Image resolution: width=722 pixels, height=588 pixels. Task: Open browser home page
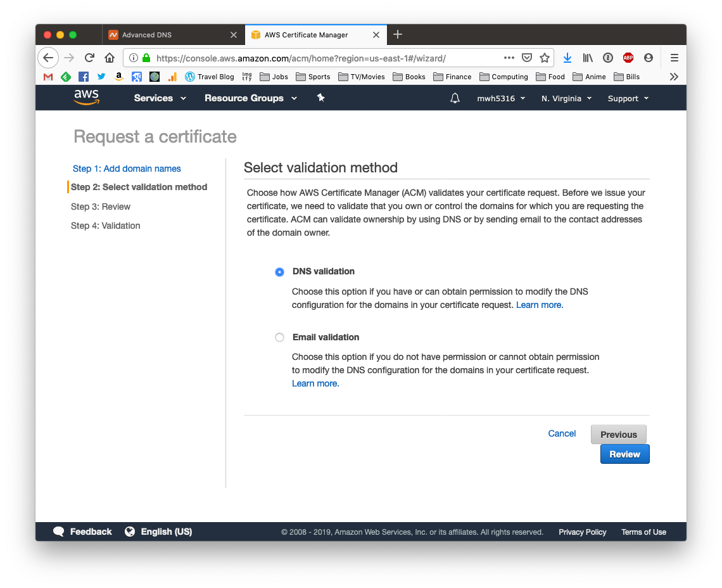pyautogui.click(x=110, y=58)
